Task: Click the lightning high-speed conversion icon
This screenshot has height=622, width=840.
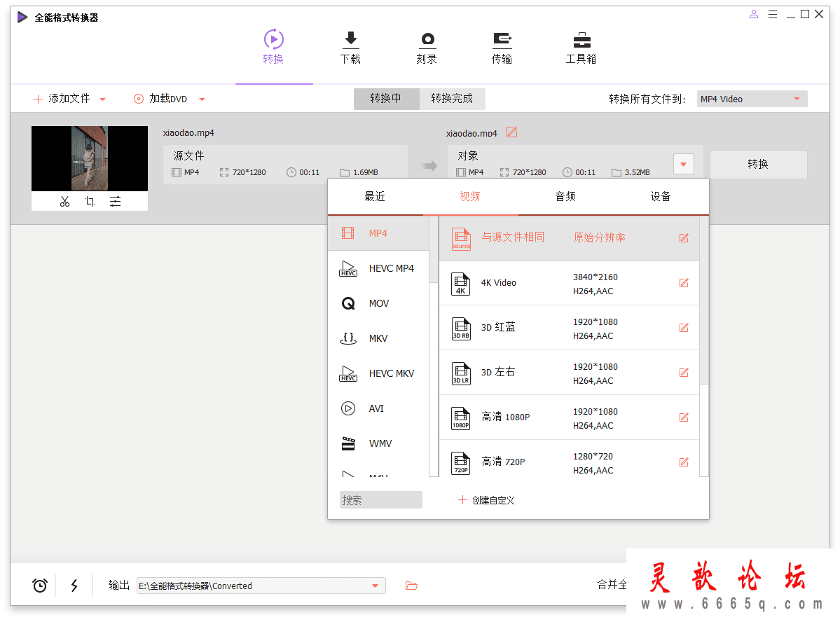Action: coord(74,586)
